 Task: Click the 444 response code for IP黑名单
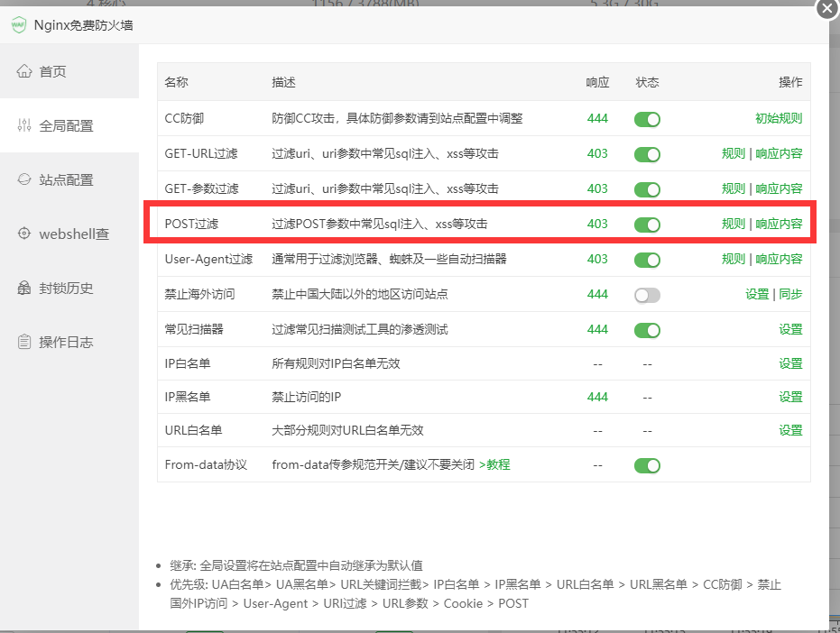pos(597,397)
